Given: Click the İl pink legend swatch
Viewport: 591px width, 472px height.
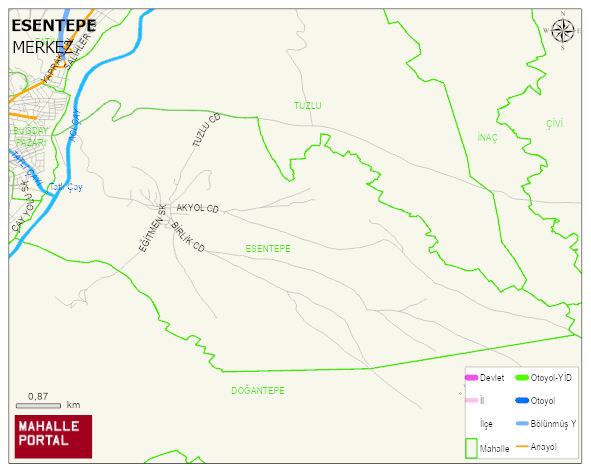Looking at the screenshot, I should point(472,400).
